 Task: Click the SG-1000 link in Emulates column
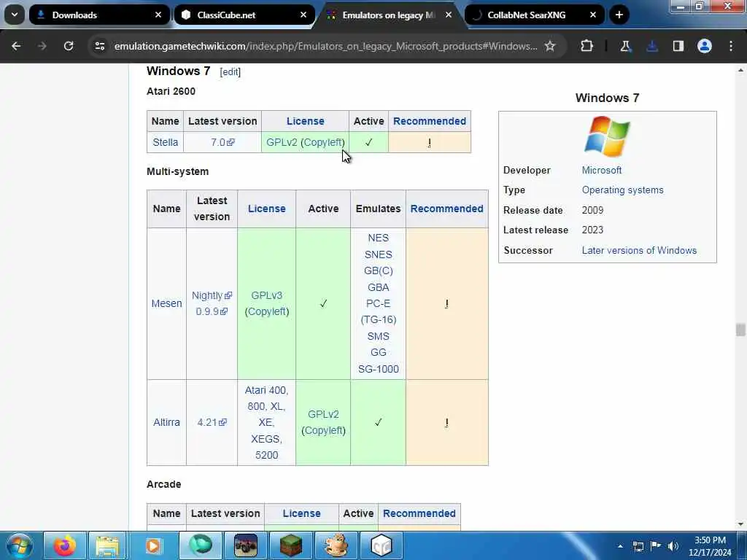[379, 369]
